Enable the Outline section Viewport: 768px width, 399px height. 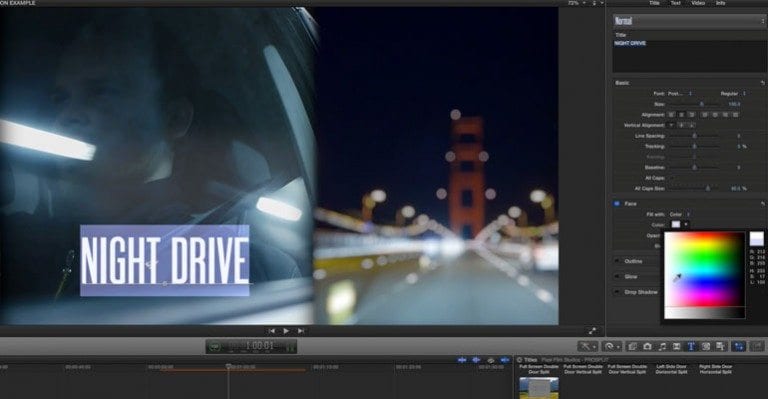[617, 261]
